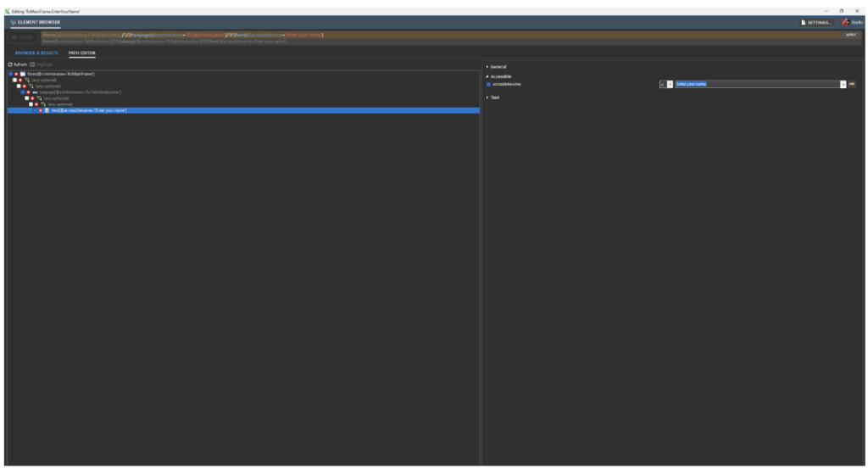Click the red X on the selected text row
The width and height of the screenshot is (868, 468).
point(41,111)
